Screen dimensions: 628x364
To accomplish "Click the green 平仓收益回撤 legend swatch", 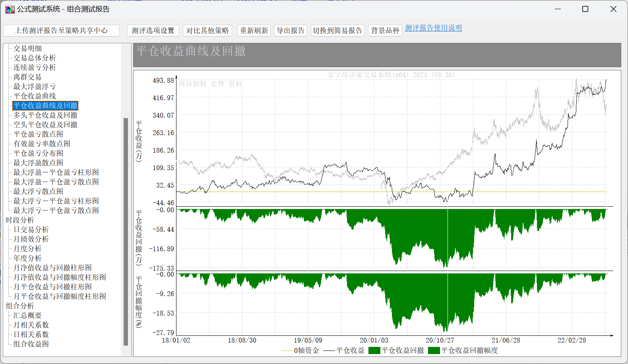I will (374, 350).
